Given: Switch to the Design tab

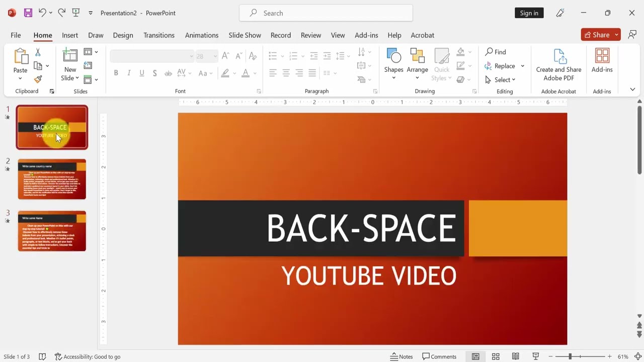Looking at the screenshot, I should tap(123, 35).
